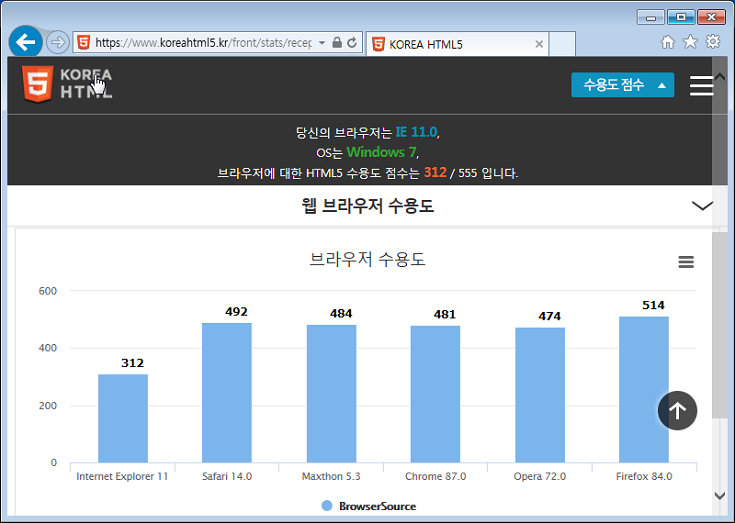Image resolution: width=735 pixels, height=523 pixels.
Task: Open Favorites star icon
Action: [x=690, y=42]
